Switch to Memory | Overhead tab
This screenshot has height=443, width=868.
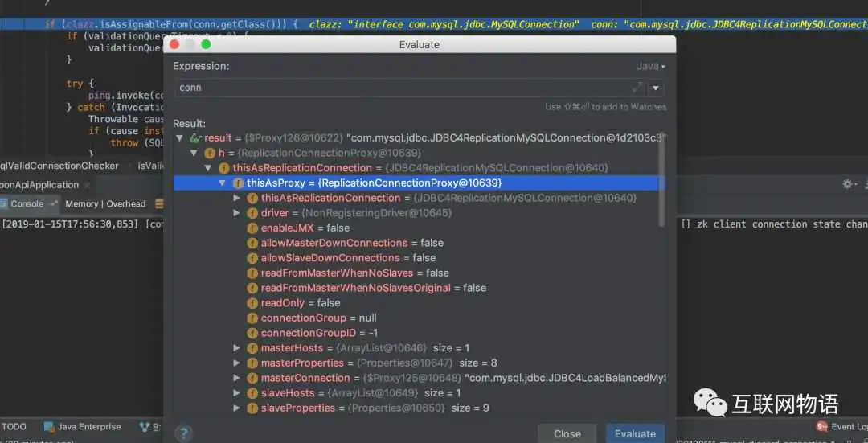point(105,203)
